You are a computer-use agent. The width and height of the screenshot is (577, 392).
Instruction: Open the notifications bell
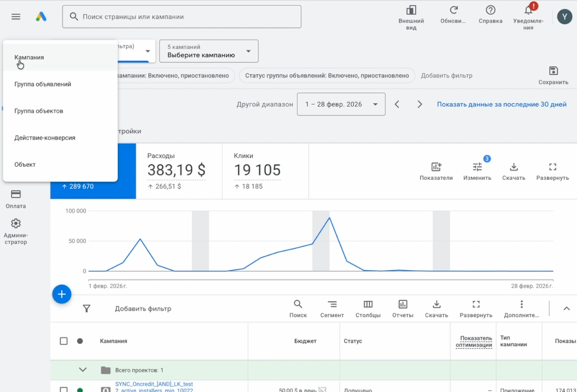(528, 11)
